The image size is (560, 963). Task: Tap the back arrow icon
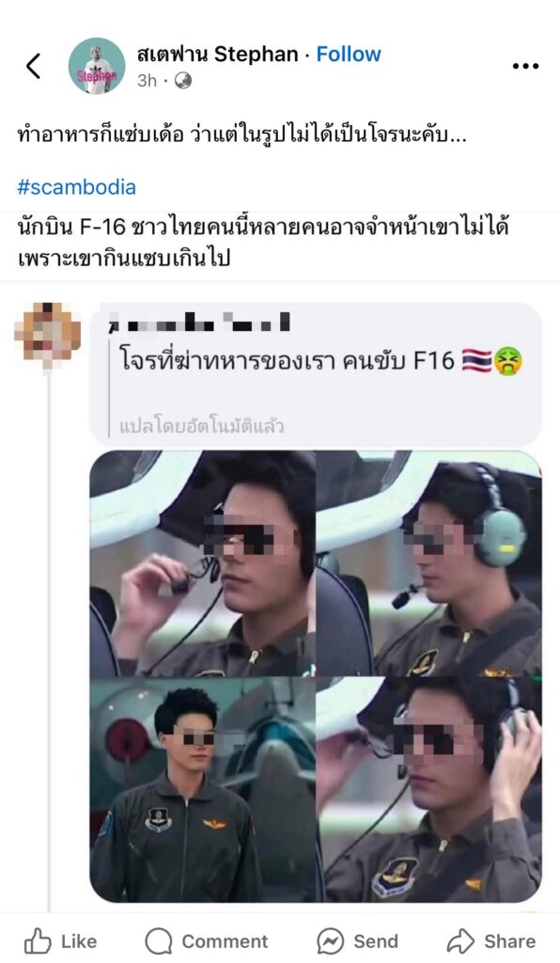[34, 66]
